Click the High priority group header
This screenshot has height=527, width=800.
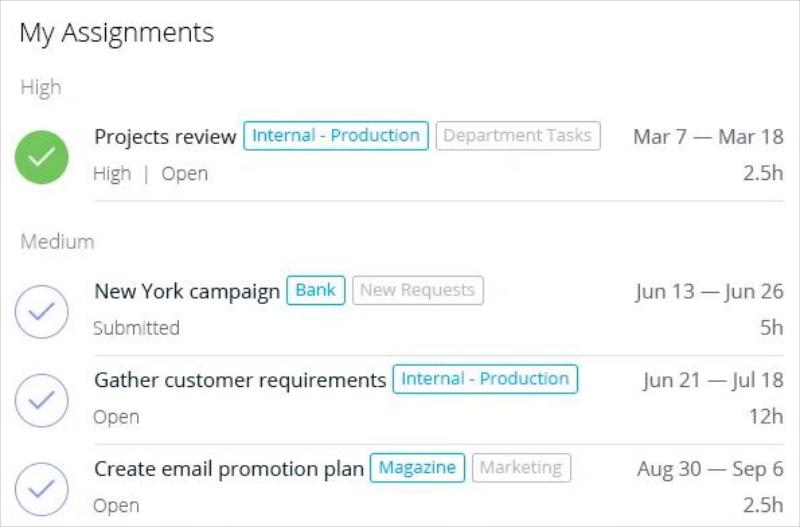pos(41,87)
